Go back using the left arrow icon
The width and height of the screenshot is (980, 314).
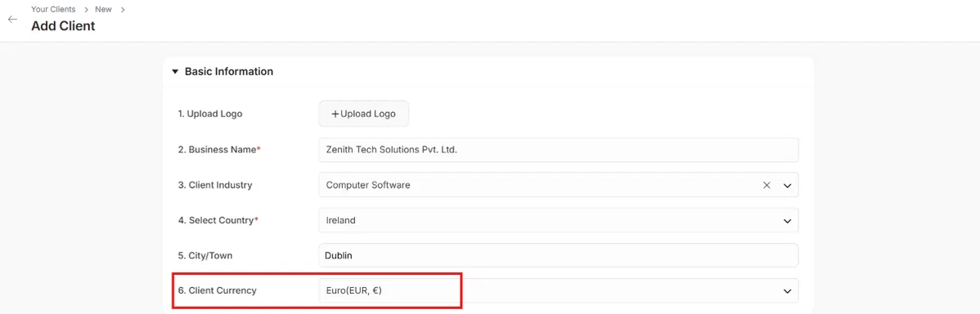(x=12, y=20)
